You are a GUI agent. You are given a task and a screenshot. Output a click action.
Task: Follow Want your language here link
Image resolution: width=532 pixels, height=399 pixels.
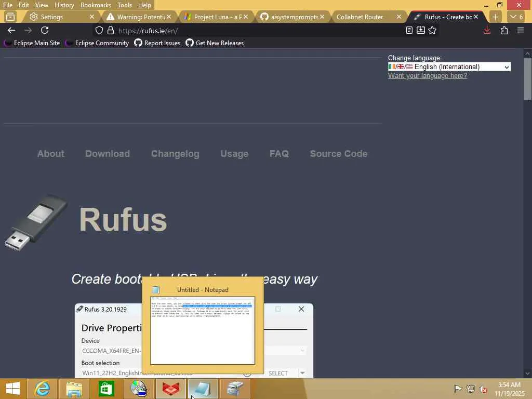427,76
